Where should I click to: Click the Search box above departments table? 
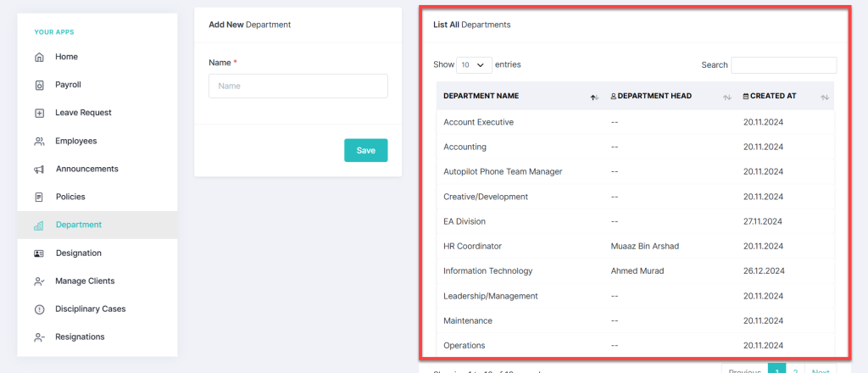[784, 64]
